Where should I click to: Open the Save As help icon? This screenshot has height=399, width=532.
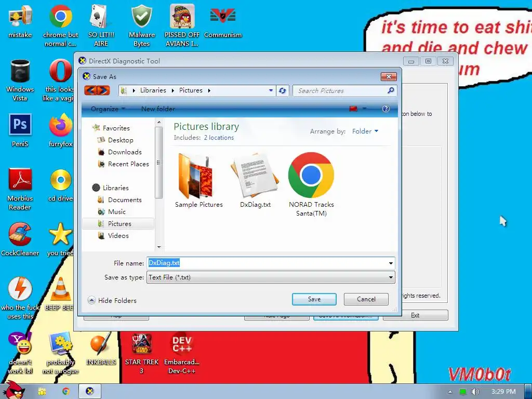coord(386,109)
